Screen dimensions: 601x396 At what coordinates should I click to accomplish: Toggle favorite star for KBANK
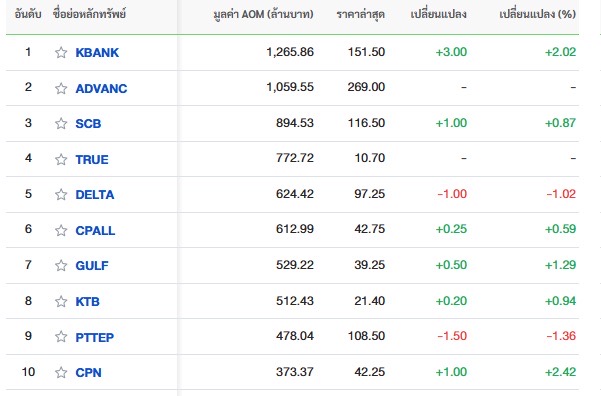(x=61, y=52)
